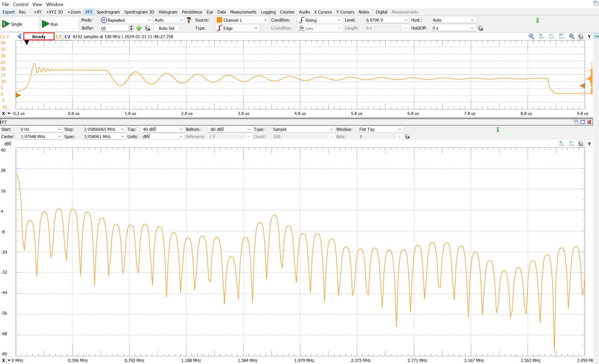Toggle the +XYZ 3D view
The height and width of the screenshot is (364, 599).
tap(54, 12)
